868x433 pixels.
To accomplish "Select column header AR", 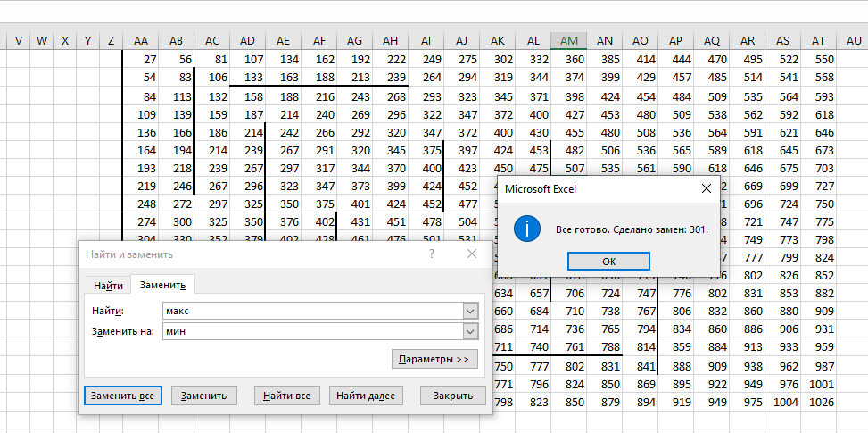I will 747,41.
